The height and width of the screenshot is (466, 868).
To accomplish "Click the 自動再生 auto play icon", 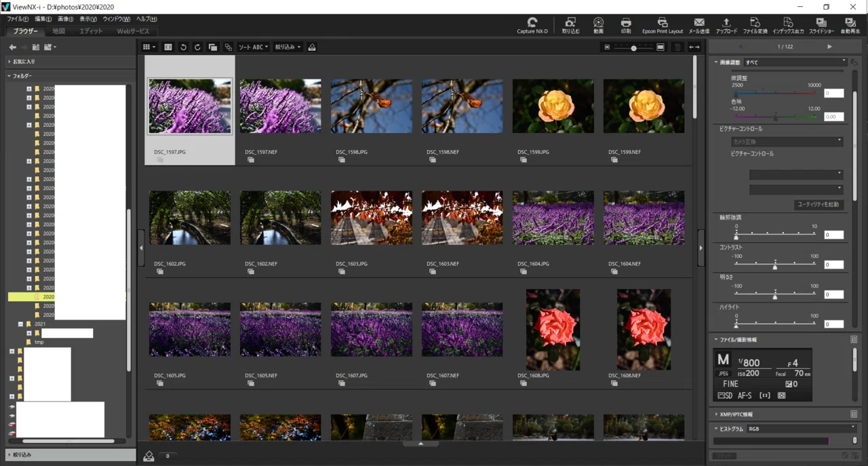I will coord(850,26).
